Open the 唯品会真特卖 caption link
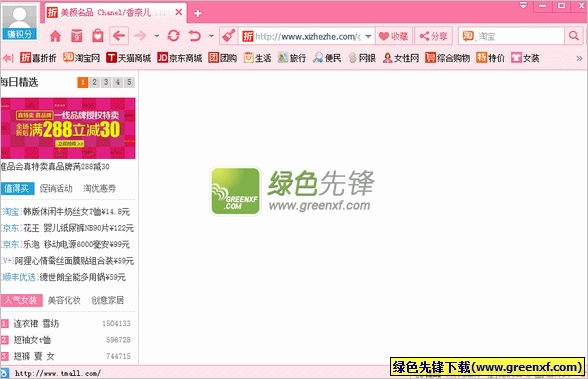This screenshot has width=588, height=379. pos(55,167)
